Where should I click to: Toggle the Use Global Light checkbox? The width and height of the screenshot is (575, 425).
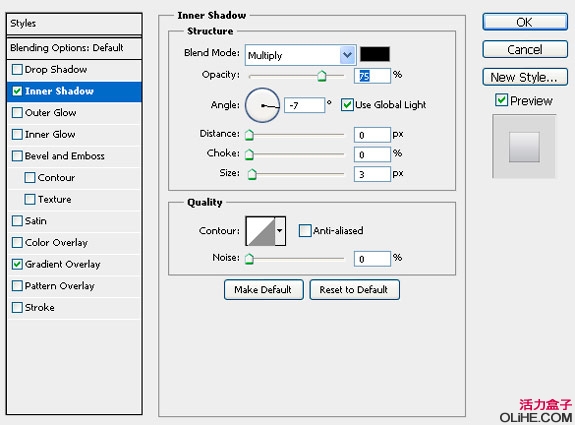(347, 105)
